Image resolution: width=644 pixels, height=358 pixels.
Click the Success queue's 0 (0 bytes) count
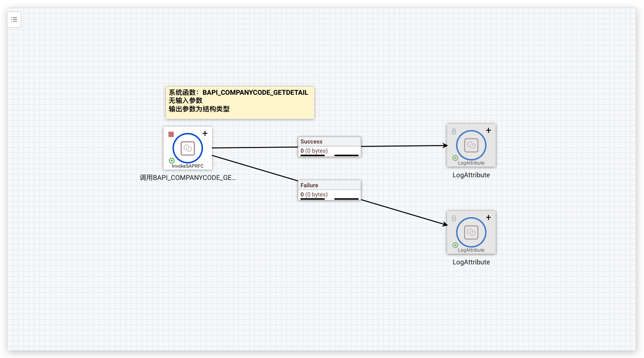[314, 151]
